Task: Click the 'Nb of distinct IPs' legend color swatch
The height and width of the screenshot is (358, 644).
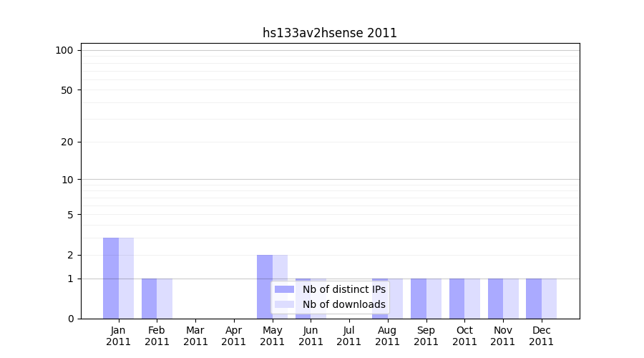Action: click(x=284, y=289)
